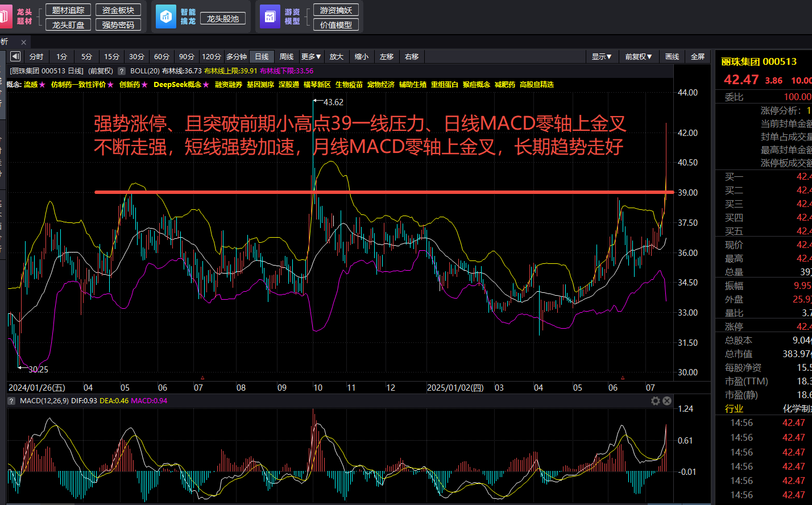Click the 猴痘概念 concept tag

point(477,85)
